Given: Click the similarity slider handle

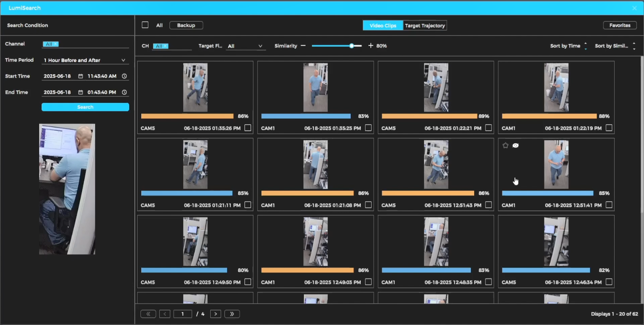Looking at the screenshot, I should [x=351, y=46].
